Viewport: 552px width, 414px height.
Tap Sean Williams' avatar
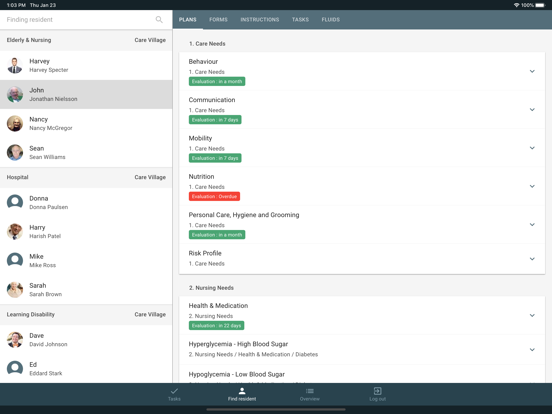click(x=15, y=152)
